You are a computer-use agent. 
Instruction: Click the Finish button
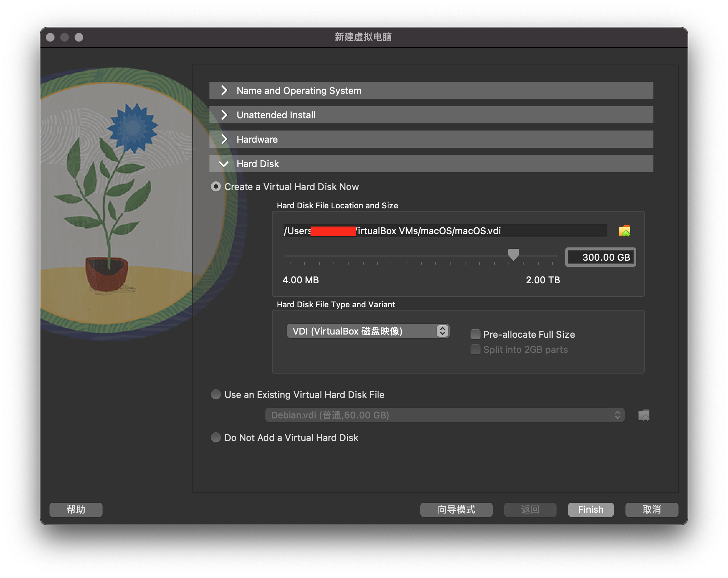[x=591, y=510]
